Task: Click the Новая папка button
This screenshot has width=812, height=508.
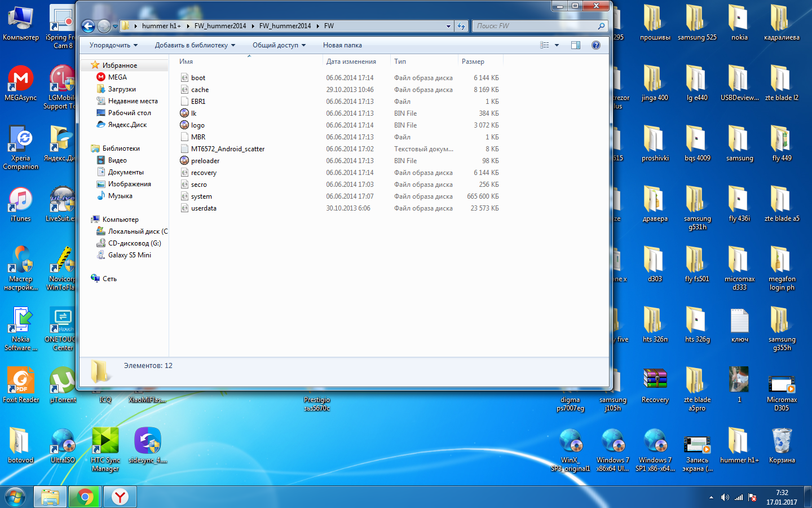Action: [x=342, y=45]
